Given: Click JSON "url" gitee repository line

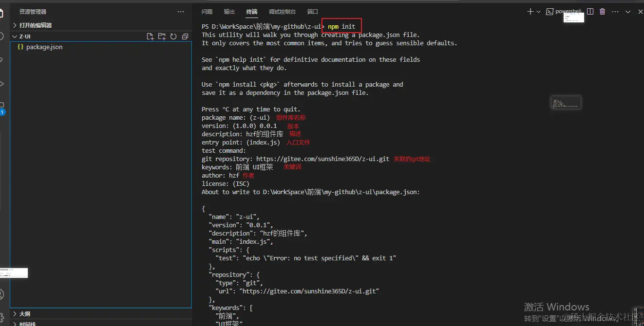Looking at the screenshot, I should (x=297, y=291).
